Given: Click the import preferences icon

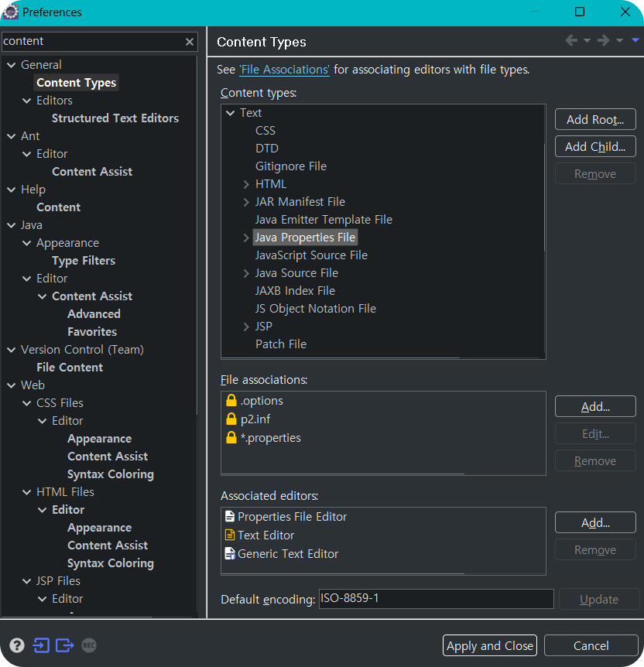Looking at the screenshot, I should 41,645.
